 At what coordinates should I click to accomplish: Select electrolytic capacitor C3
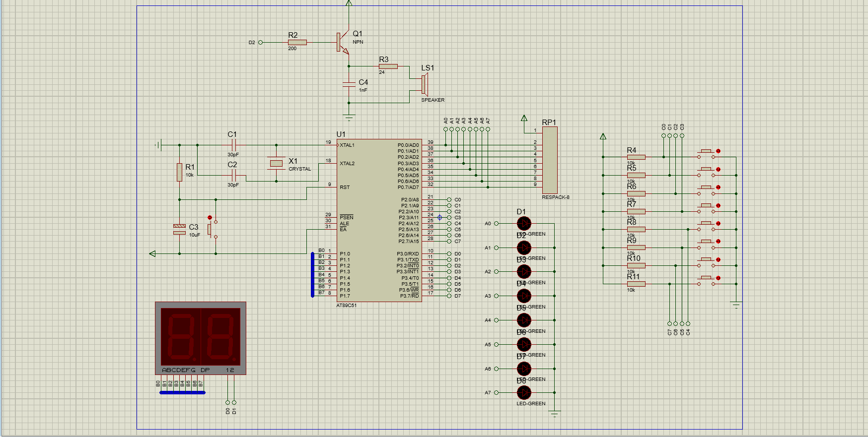tap(179, 229)
